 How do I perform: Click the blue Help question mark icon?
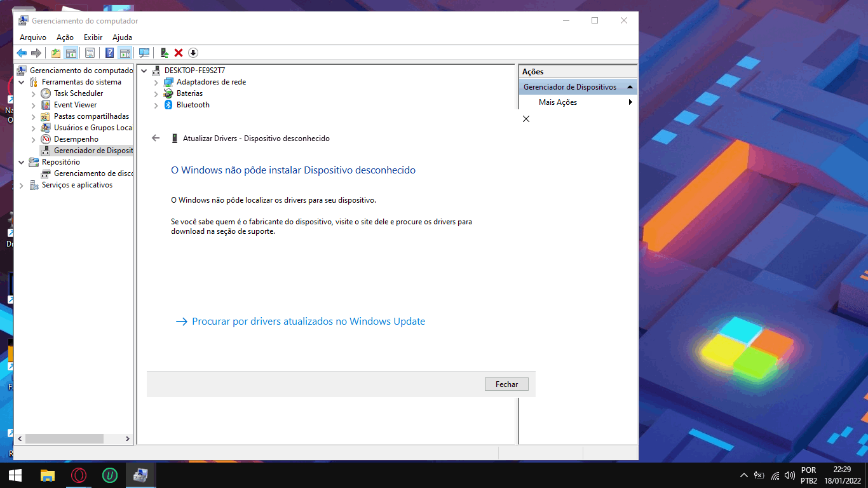(x=110, y=53)
